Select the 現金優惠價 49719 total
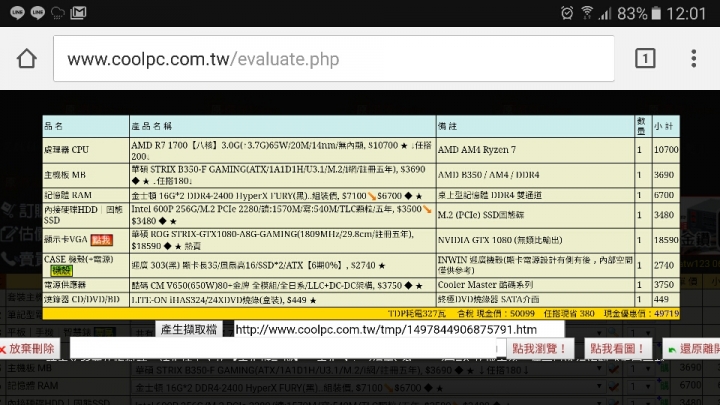The width and height of the screenshot is (720, 405). [641, 314]
